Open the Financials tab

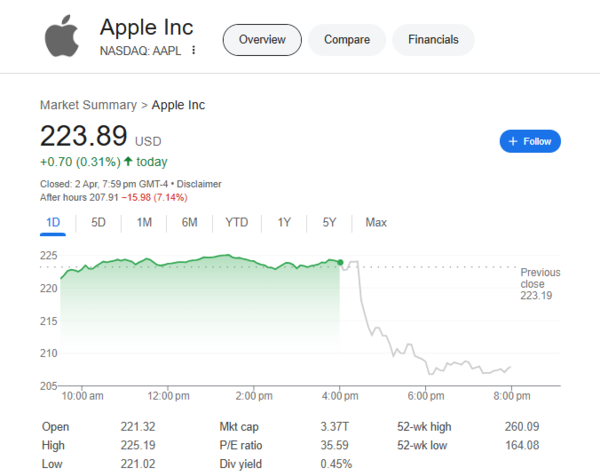point(433,40)
